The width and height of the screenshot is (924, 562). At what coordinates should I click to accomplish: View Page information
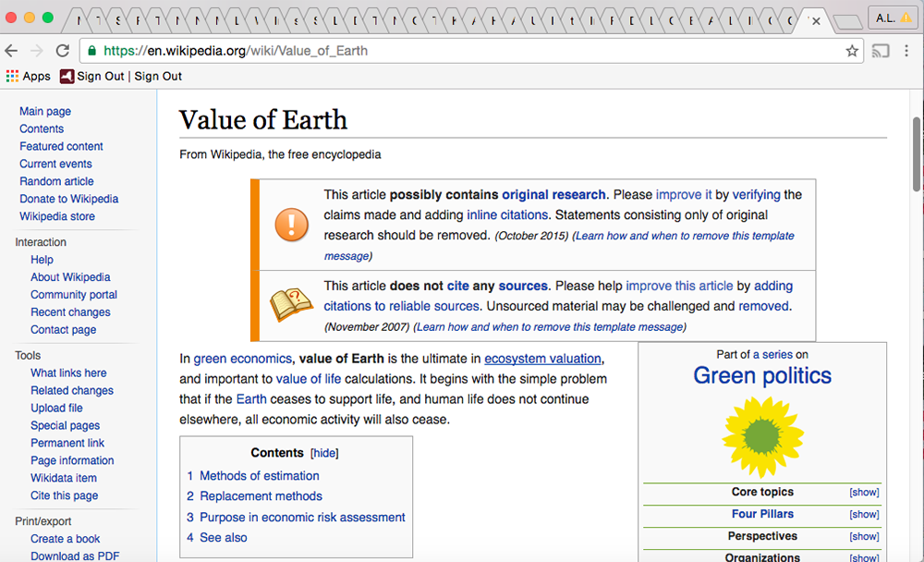click(x=72, y=460)
